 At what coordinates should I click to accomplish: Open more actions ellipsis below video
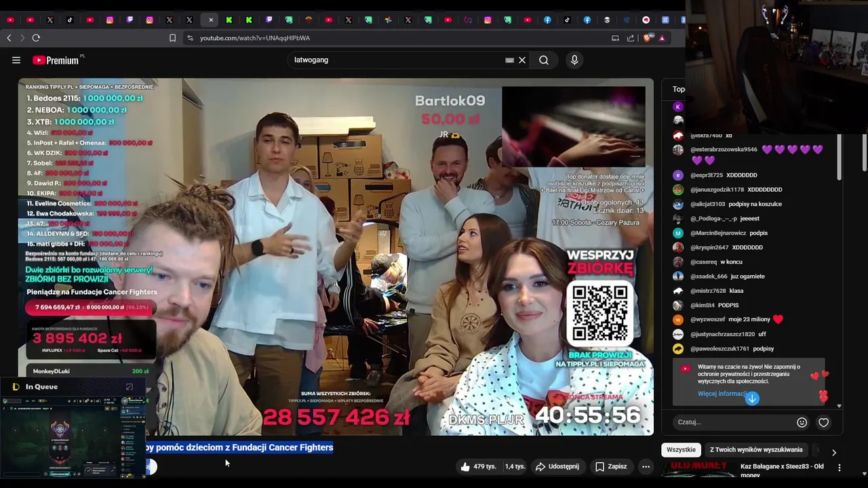(646, 466)
